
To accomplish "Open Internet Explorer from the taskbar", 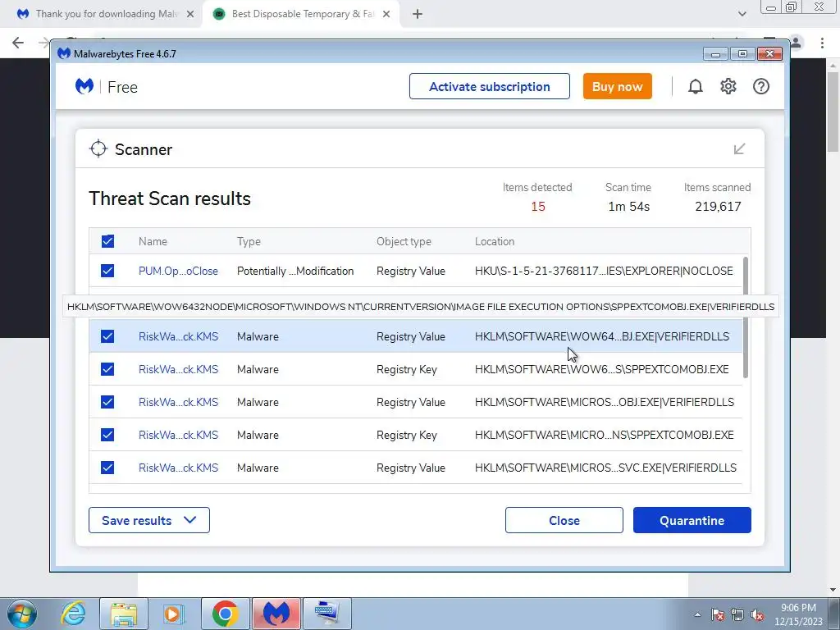I will pyautogui.click(x=73, y=614).
